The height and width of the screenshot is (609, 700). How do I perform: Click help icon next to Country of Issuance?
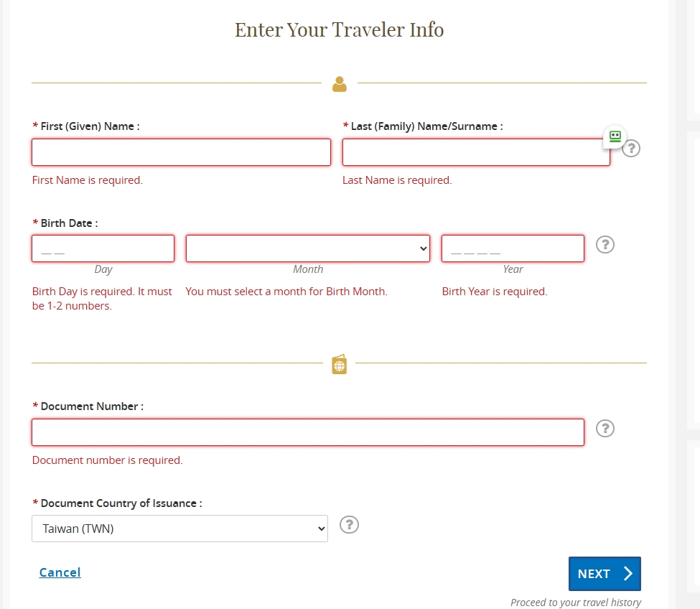[349, 524]
